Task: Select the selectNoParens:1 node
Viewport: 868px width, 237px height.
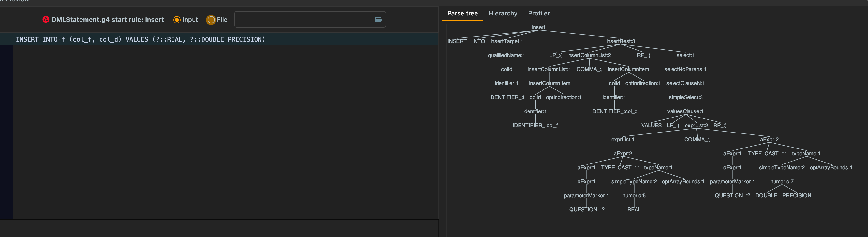Action: 686,69
